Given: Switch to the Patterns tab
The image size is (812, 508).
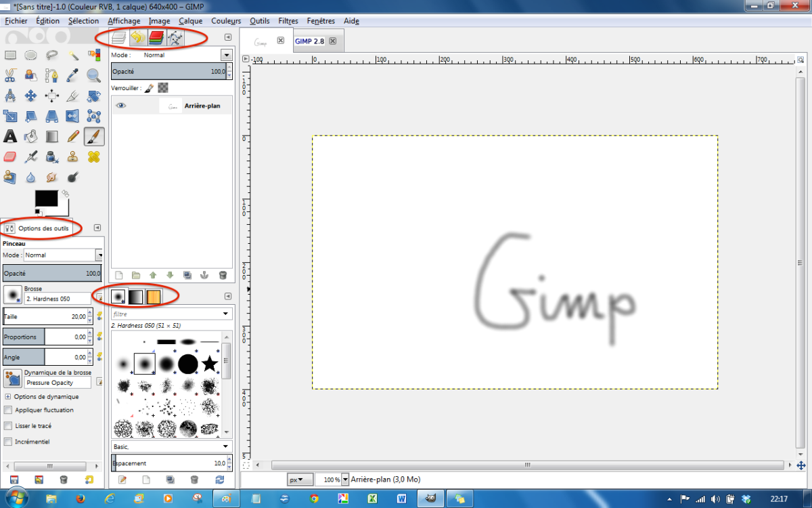Looking at the screenshot, I should pyautogui.click(x=154, y=296).
